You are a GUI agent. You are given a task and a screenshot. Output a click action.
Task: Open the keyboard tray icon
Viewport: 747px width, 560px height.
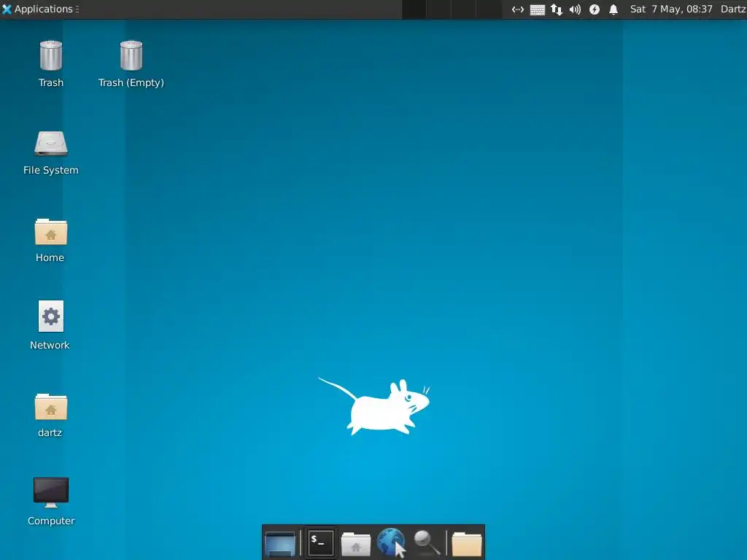click(x=538, y=9)
